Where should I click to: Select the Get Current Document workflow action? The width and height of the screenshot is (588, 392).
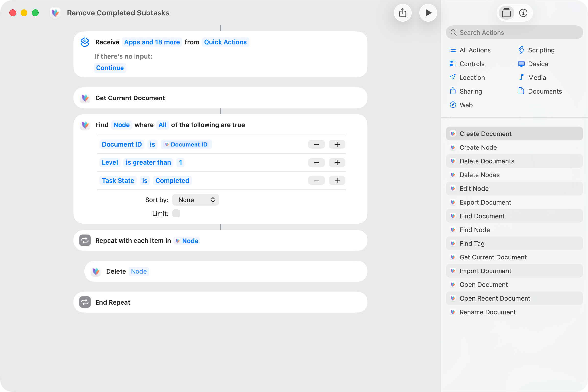(220, 98)
